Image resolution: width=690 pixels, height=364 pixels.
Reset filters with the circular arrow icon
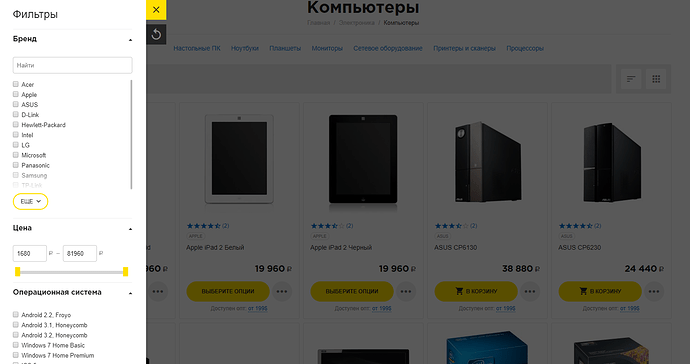(x=156, y=34)
